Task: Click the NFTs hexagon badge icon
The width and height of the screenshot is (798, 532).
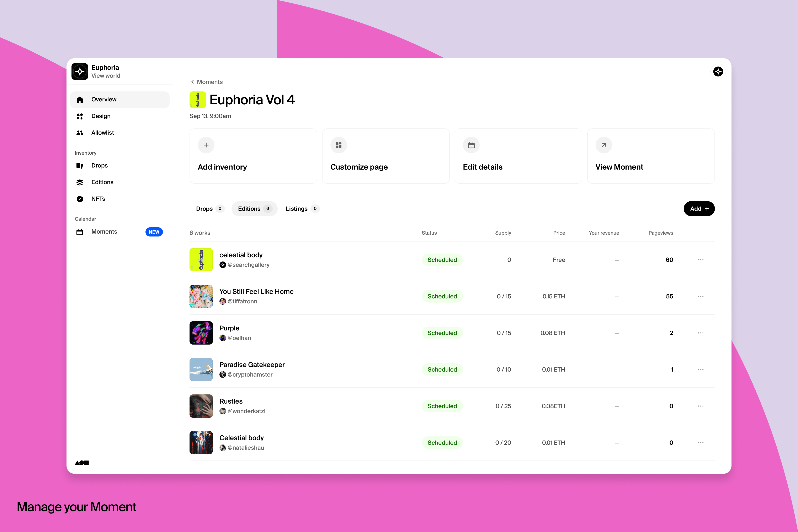Action: coord(80,199)
